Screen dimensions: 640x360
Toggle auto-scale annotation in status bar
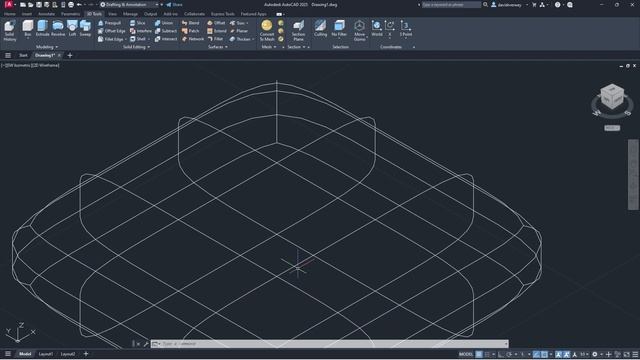pyautogui.click(x=567, y=354)
